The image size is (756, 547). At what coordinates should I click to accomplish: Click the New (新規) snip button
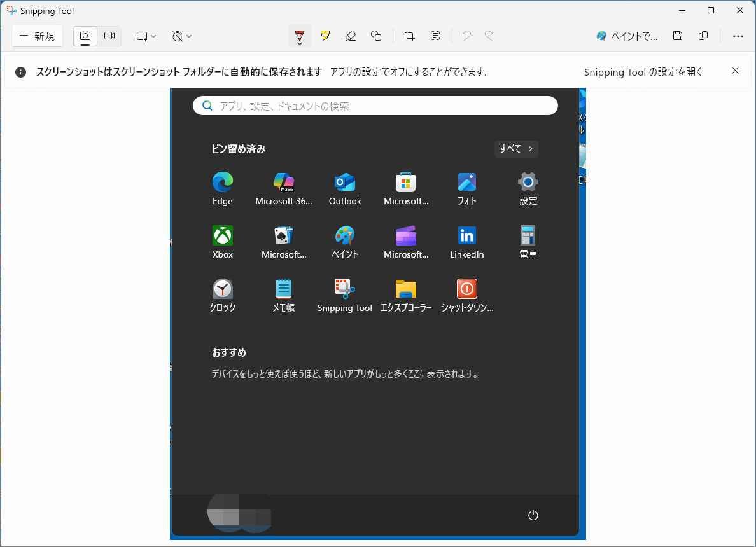[x=37, y=36]
